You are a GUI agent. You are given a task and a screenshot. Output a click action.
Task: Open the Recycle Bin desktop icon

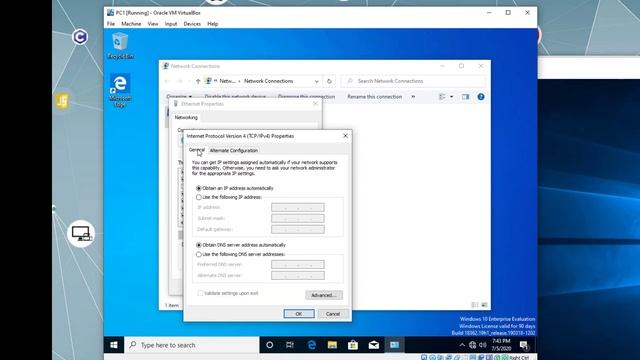(120, 46)
